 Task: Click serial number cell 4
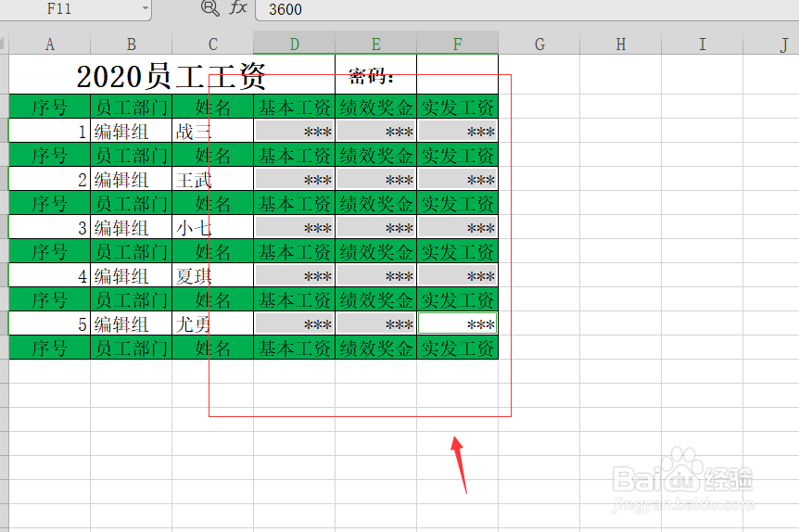tap(50, 275)
